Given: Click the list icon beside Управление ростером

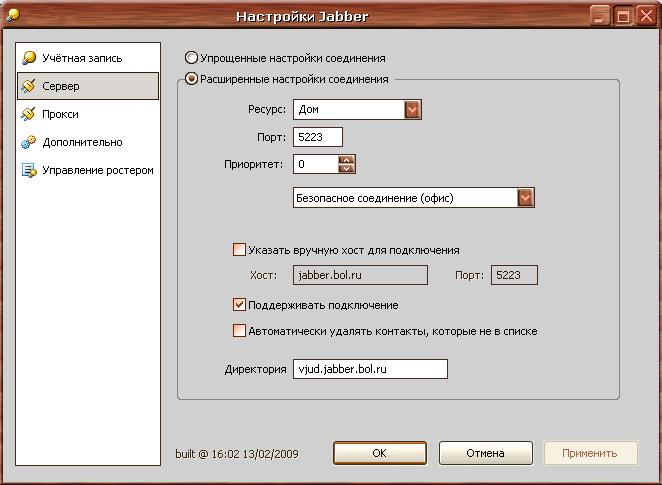Looking at the screenshot, I should (29, 170).
